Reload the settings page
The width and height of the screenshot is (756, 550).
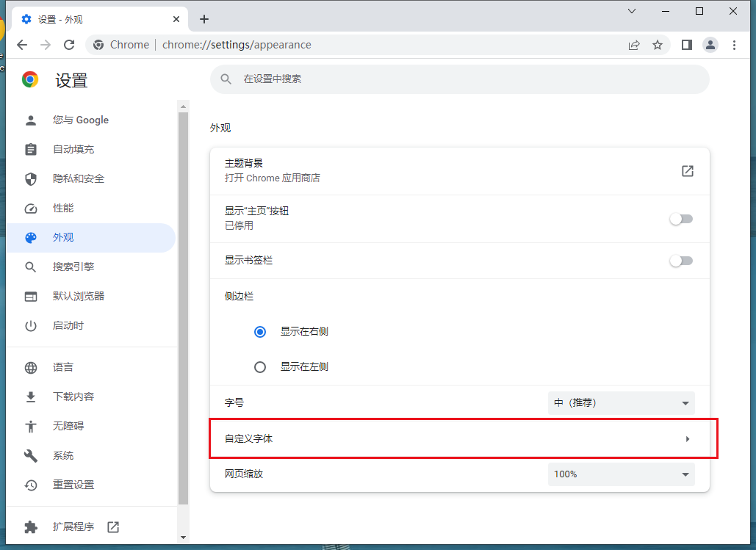click(x=69, y=45)
